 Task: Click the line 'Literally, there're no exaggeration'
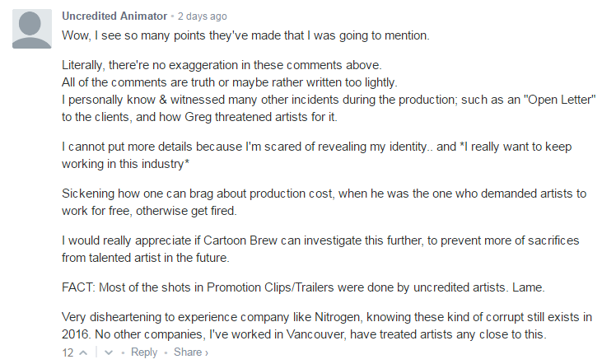click(222, 65)
